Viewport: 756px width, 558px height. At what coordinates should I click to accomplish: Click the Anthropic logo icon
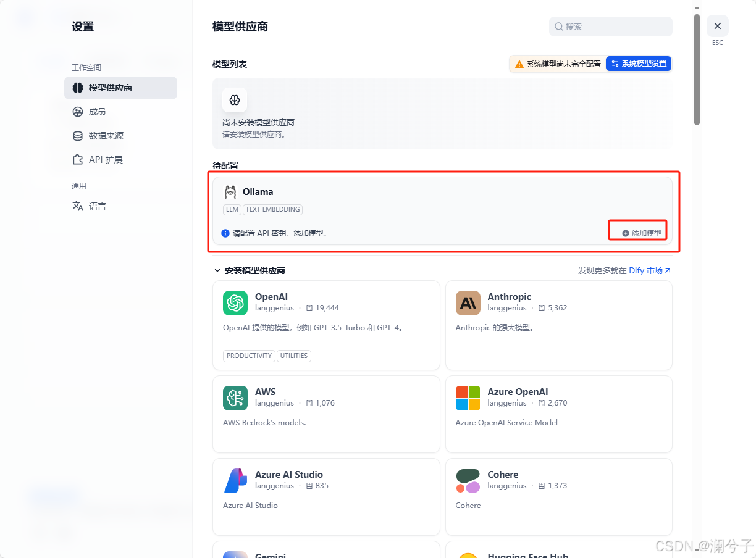tap(468, 303)
